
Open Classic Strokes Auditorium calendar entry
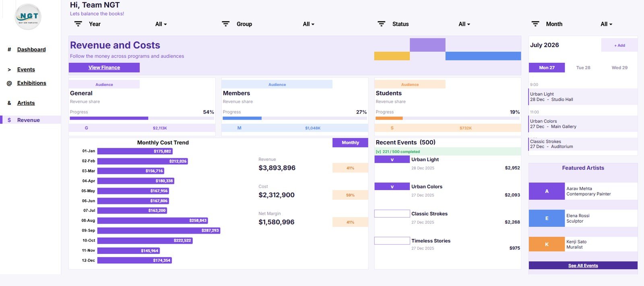[583, 144]
